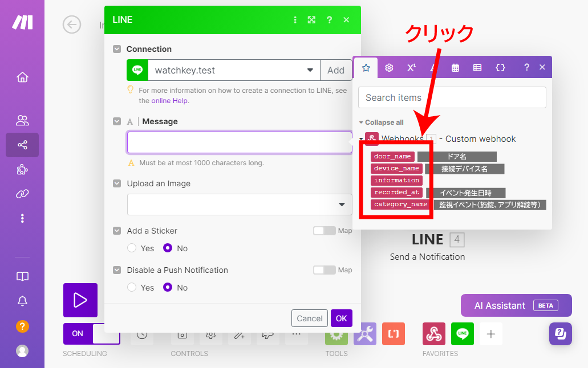The image size is (588, 368).
Task: Open the AI Assistant beta button
Action: point(516,305)
